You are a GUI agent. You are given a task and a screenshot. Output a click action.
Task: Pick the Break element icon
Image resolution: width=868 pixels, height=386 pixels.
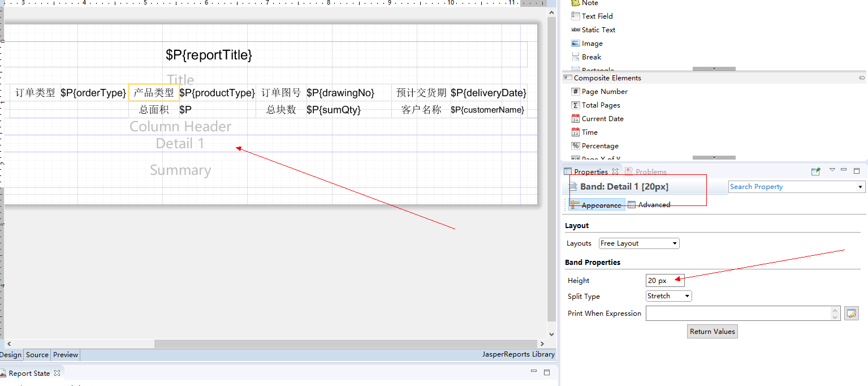pos(576,57)
